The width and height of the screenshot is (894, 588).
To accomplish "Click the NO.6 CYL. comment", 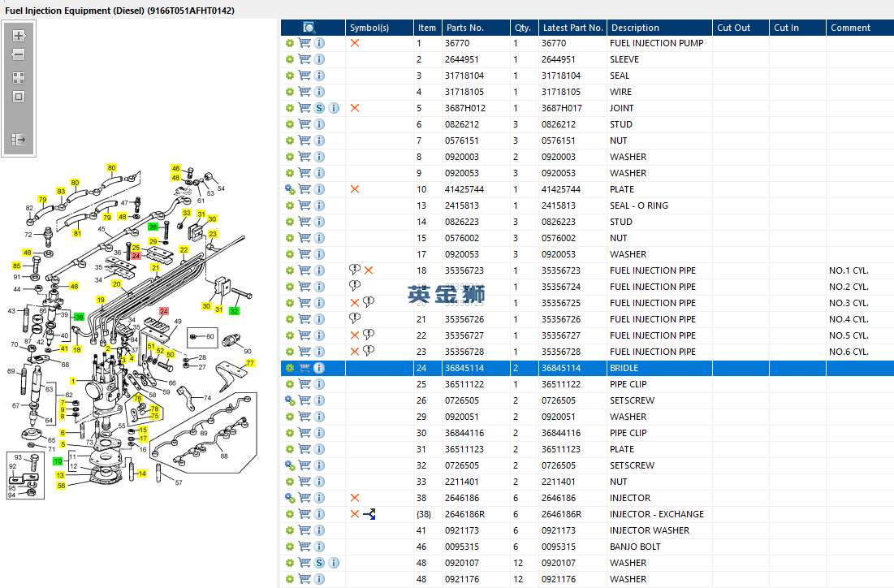I will click(x=849, y=352).
